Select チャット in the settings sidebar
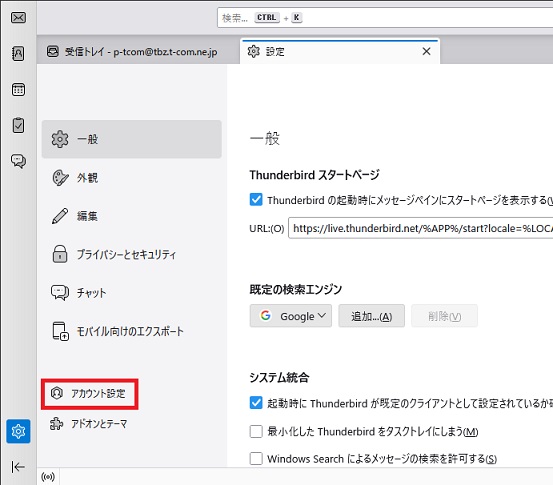553x485 pixels. [132, 293]
